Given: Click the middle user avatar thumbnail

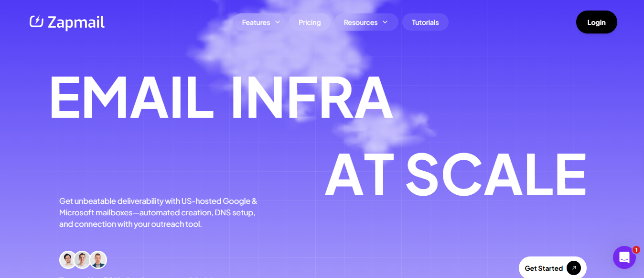Looking at the screenshot, I should 83,260.
